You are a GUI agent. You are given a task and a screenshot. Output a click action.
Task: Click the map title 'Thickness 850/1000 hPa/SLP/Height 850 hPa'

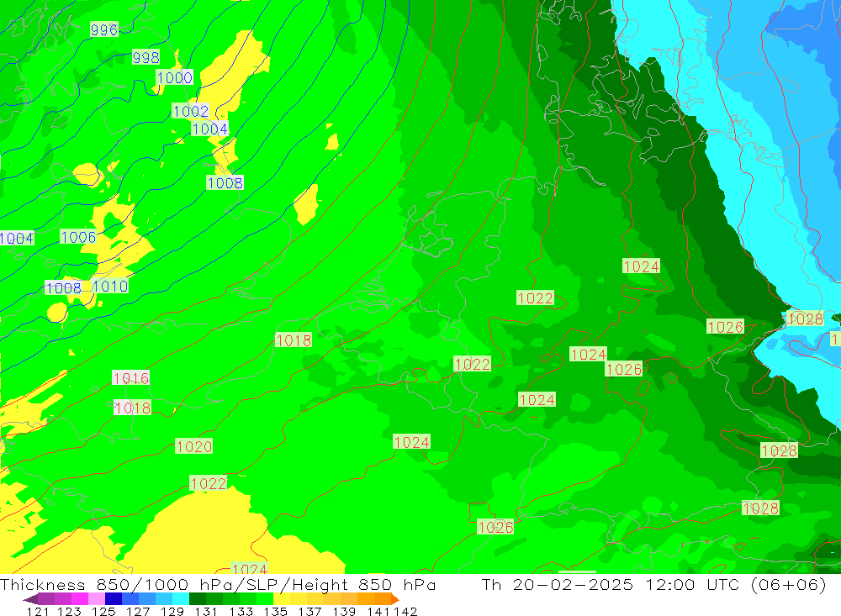[218, 584]
